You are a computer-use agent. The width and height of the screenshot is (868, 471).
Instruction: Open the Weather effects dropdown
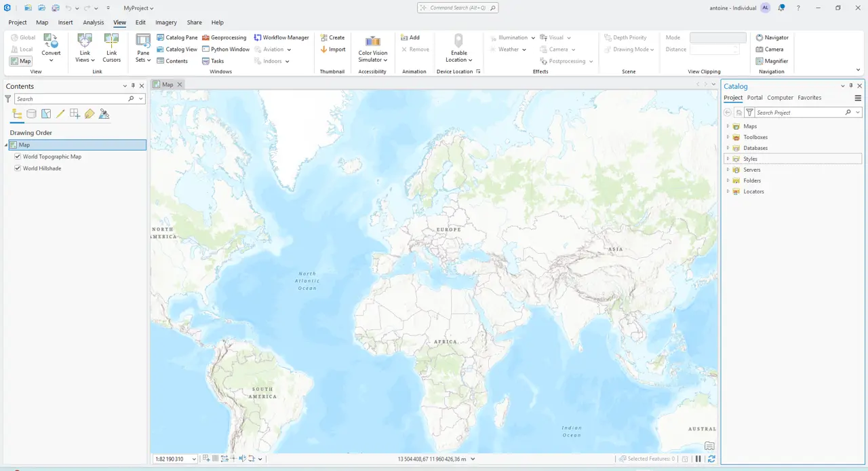pyautogui.click(x=524, y=49)
